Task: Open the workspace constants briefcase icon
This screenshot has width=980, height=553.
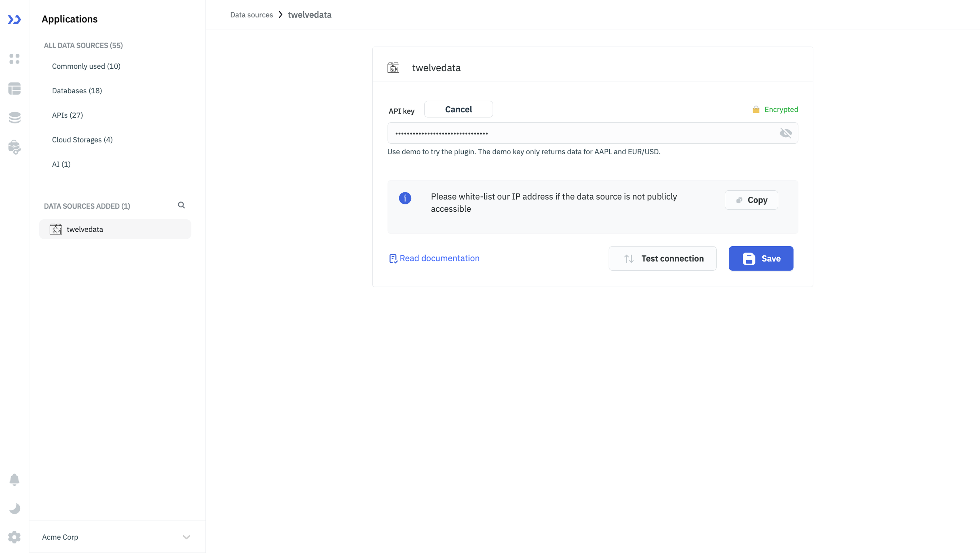Action: coord(14,147)
